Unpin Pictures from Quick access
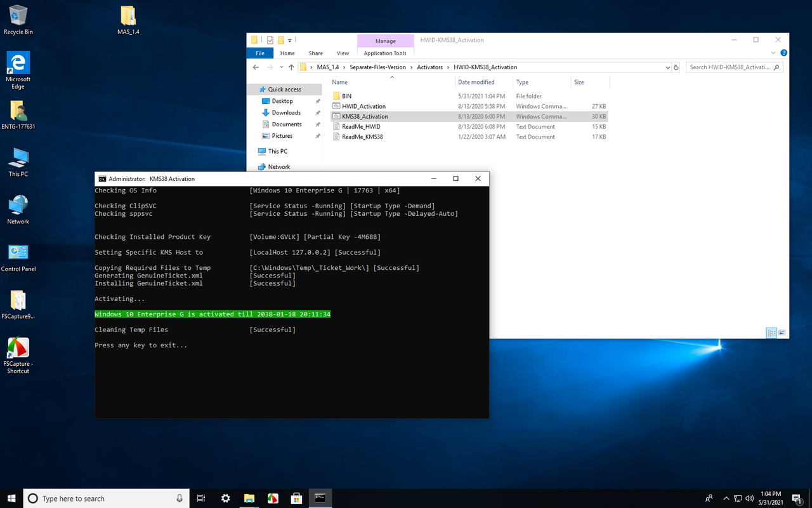 318,136
